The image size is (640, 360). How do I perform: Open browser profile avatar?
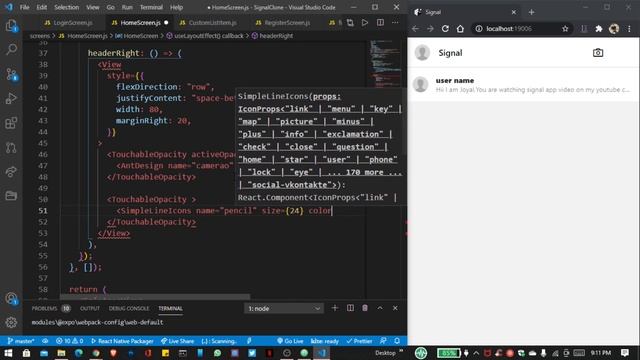(614, 29)
